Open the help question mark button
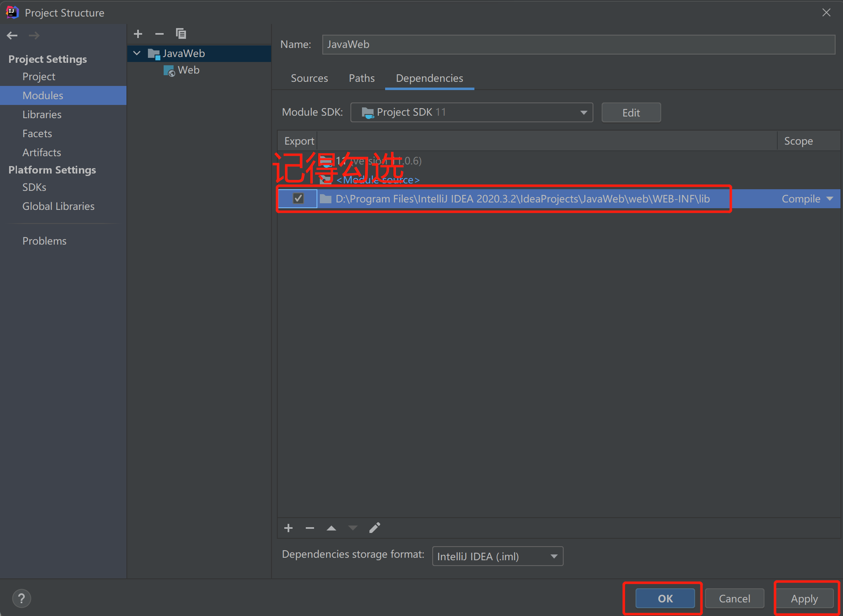This screenshot has width=843, height=616. [x=21, y=598]
